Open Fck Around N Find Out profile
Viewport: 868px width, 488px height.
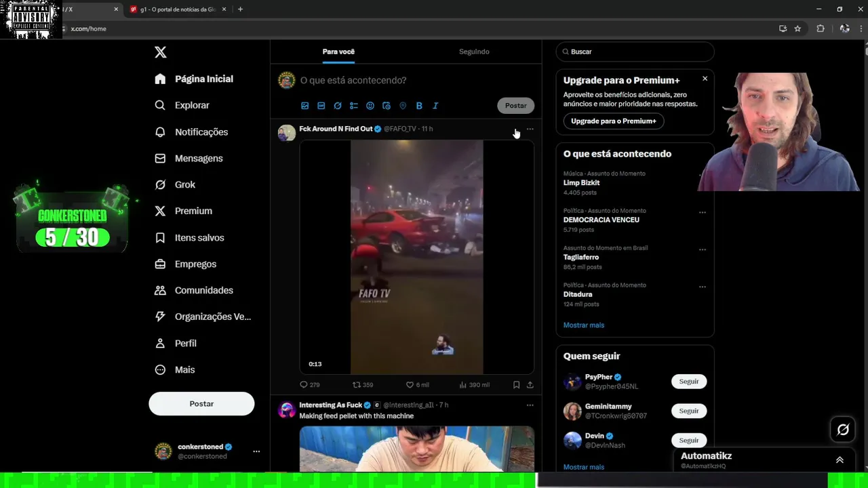point(336,129)
